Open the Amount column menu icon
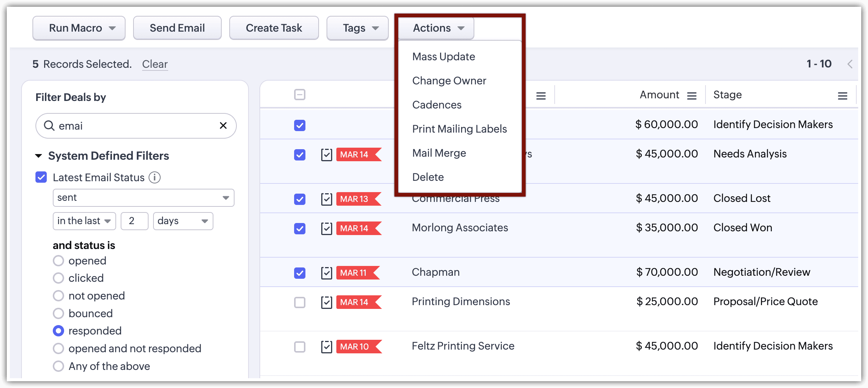868x388 pixels. click(x=692, y=96)
